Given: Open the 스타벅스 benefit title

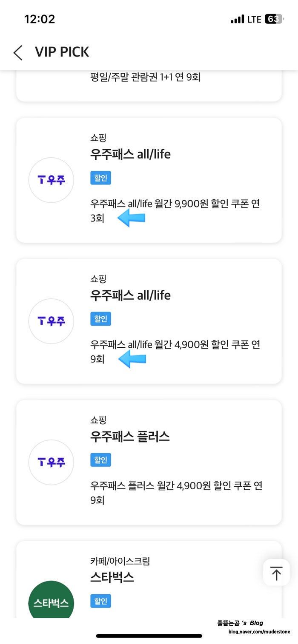Looking at the screenshot, I should [112, 577].
